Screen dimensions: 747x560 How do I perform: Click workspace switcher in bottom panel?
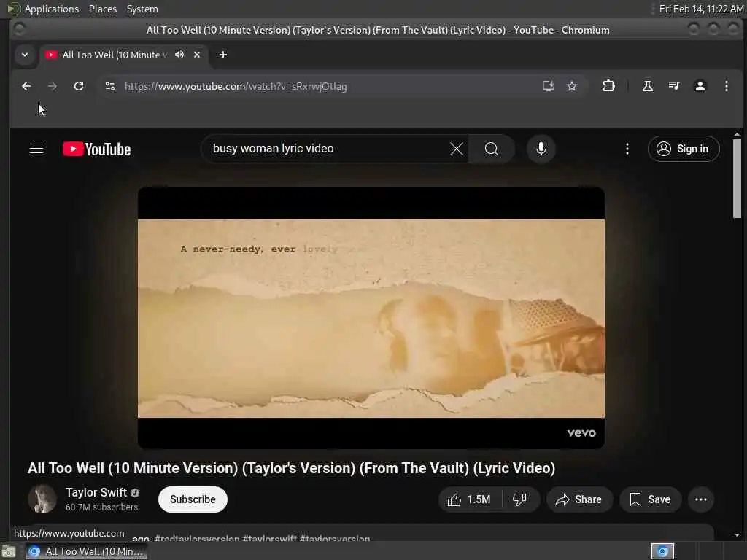tap(662, 551)
